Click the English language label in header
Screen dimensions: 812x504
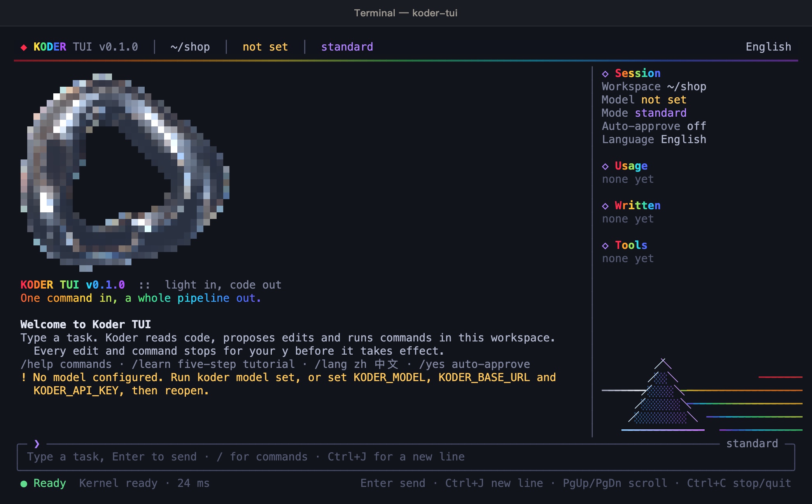pyautogui.click(x=768, y=47)
